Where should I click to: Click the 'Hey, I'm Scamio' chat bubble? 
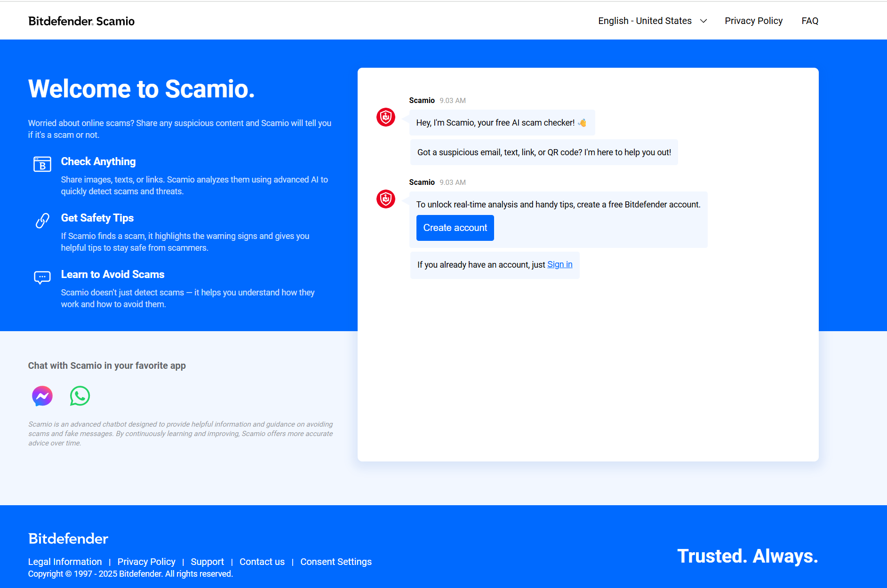pyautogui.click(x=502, y=122)
